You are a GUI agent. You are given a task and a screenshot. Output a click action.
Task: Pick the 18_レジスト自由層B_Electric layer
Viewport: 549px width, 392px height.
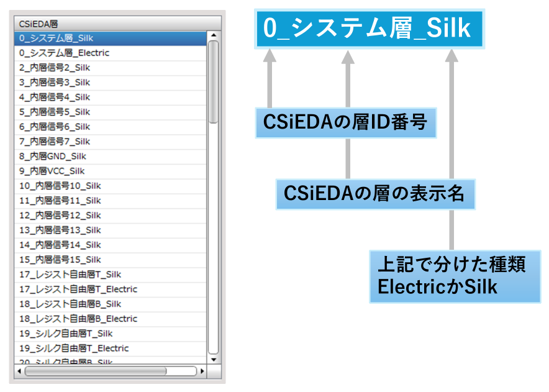(111, 319)
